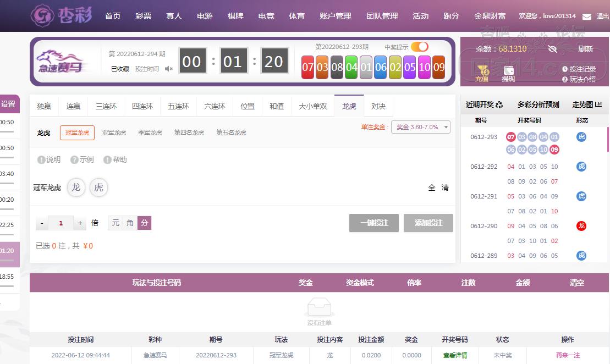Image resolution: width=610 pixels, height=364 pixels.
Task: Click the 再来一注 link in history
Action: (568, 355)
